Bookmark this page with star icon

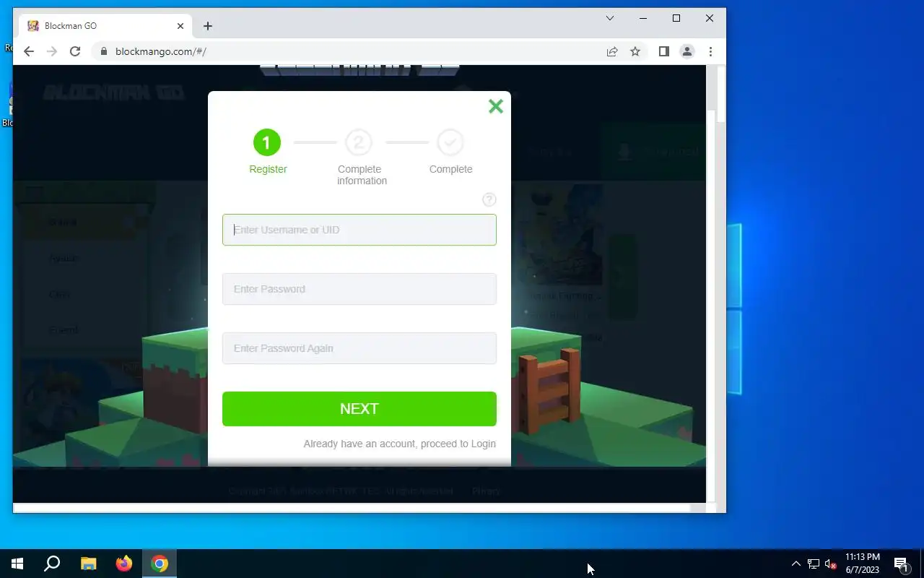click(x=635, y=51)
